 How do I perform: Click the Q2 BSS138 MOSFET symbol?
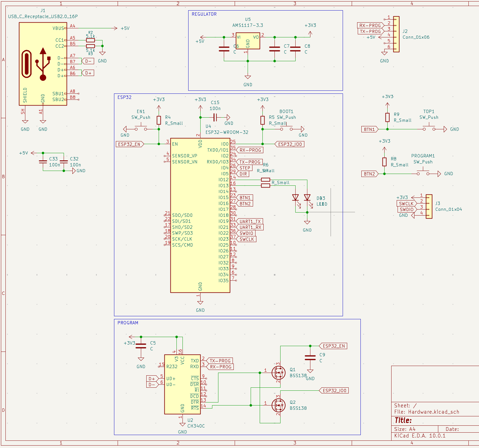(x=278, y=405)
